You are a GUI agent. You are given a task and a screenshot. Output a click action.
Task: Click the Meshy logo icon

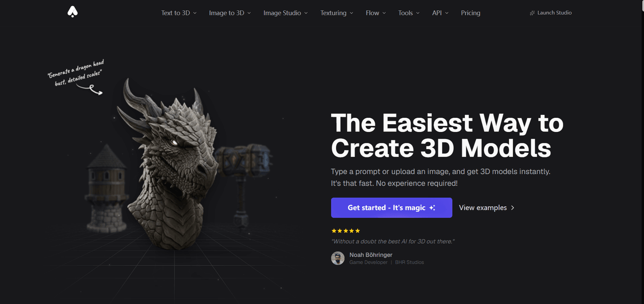[x=73, y=12]
